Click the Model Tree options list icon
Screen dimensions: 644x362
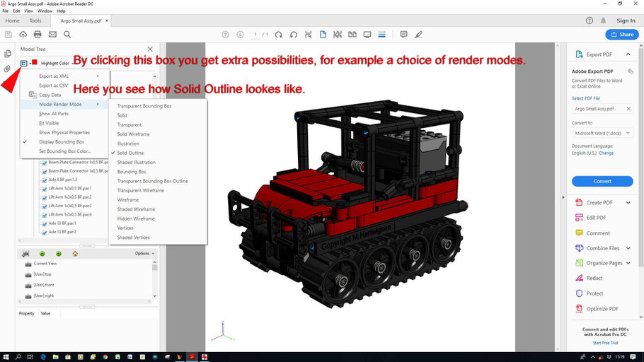[x=24, y=63]
